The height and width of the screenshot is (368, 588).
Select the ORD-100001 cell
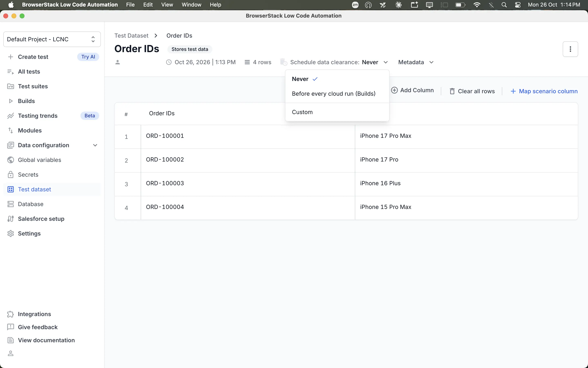tap(248, 137)
